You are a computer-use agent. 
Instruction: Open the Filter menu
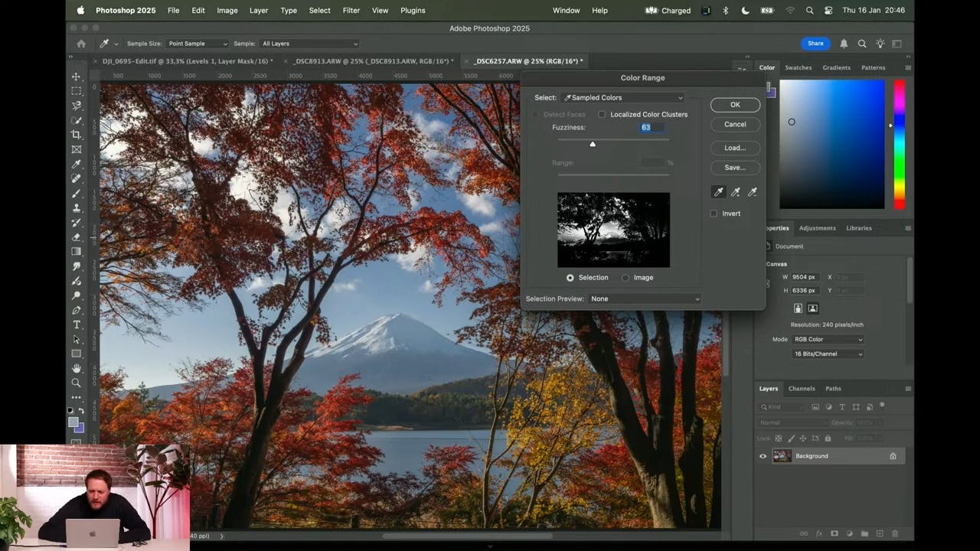coord(351,10)
